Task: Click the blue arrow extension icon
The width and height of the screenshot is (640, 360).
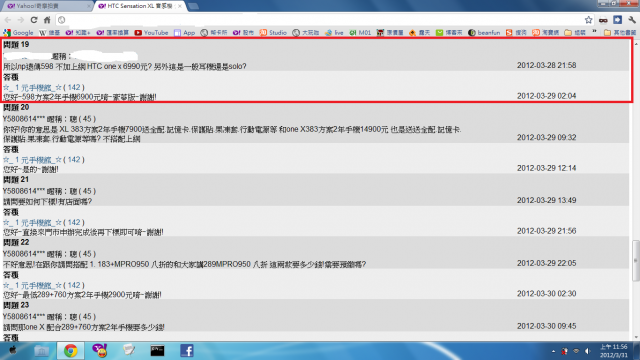Action: pos(618,20)
